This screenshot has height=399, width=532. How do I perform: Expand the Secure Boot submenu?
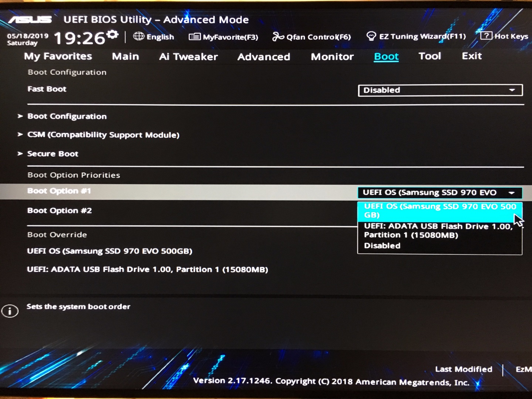pyautogui.click(x=53, y=154)
